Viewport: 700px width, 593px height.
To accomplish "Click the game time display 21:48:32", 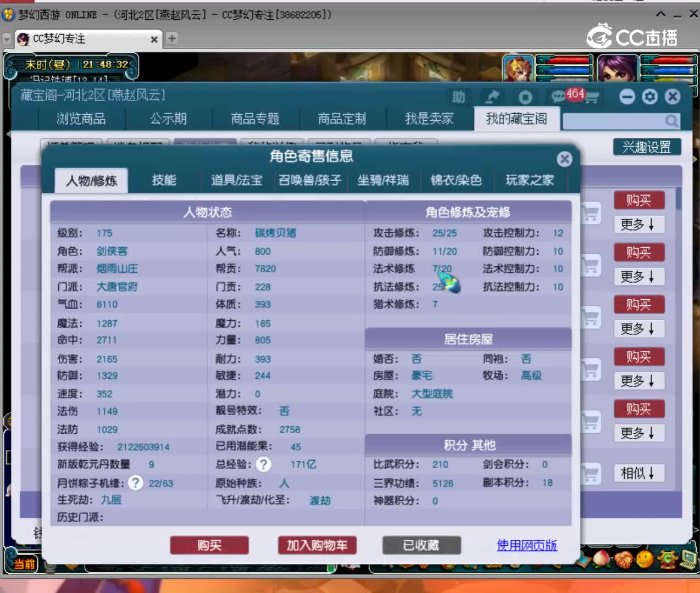I will (105, 64).
